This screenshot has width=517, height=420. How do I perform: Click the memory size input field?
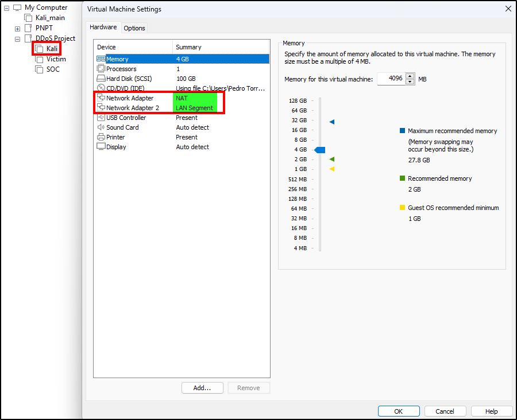click(391, 79)
